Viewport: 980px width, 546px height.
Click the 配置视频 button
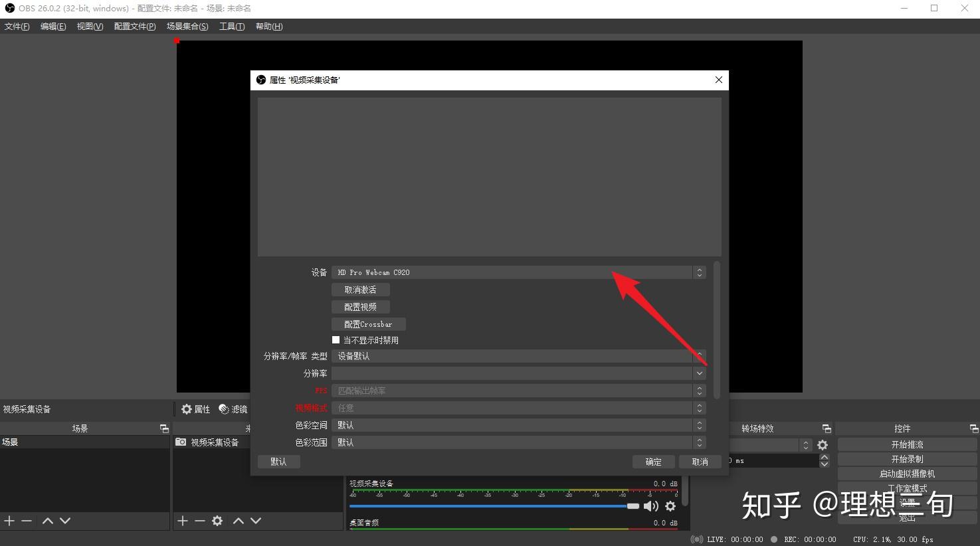click(x=361, y=307)
